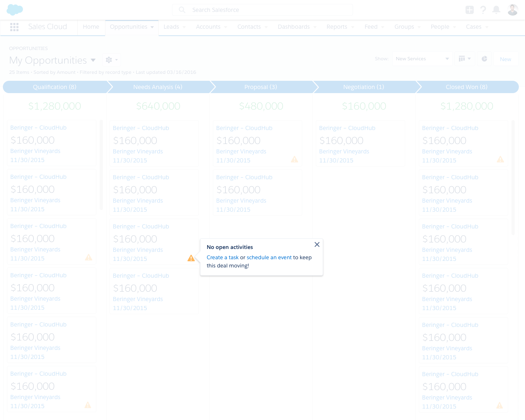This screenshot has width=525, height=420.
Task: Click the search magnifier icon
Action: tap(181, 9)
